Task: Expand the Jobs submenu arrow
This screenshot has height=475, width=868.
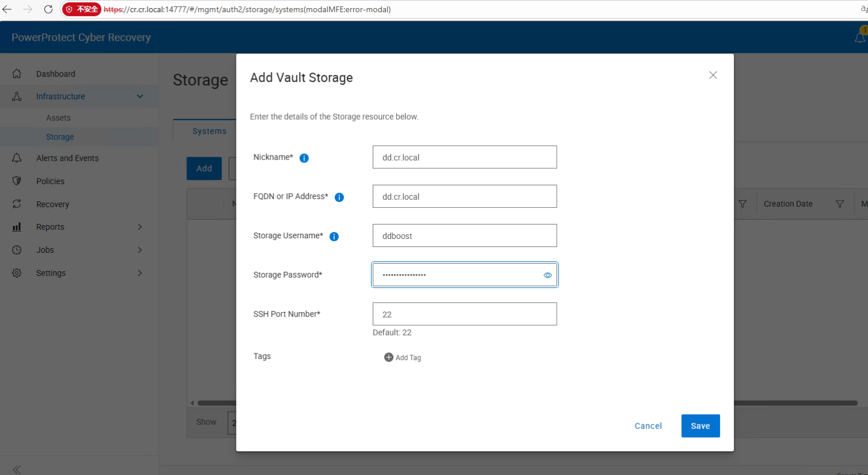Action: pos(140,250)
